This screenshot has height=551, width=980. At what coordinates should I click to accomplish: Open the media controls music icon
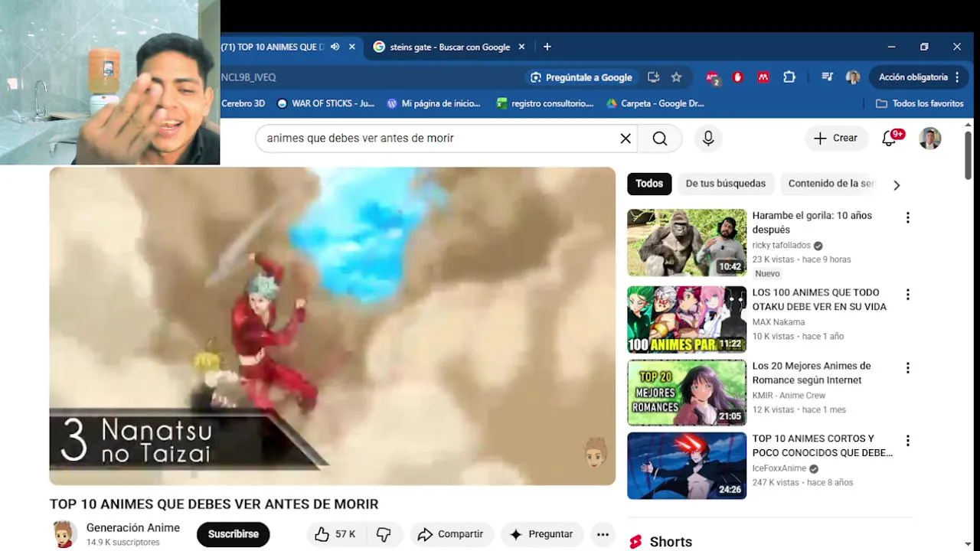click(827, 77)
